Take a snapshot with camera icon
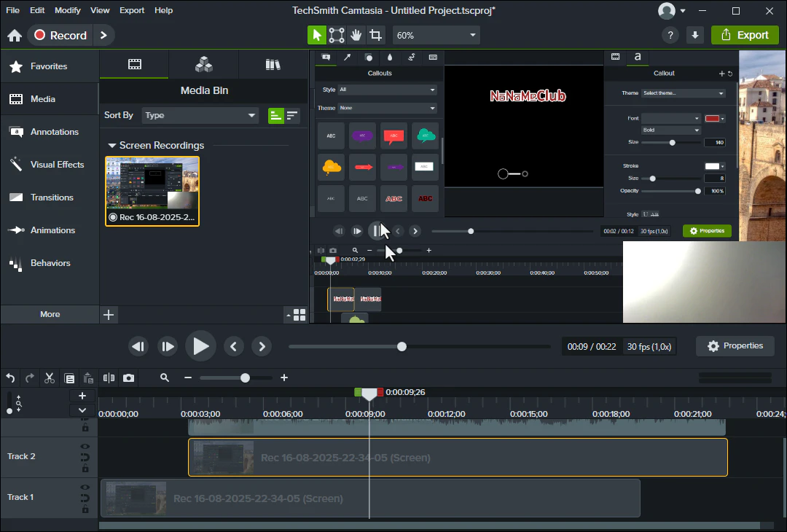This screenshot has height=532, width=787. coord(129,378)
